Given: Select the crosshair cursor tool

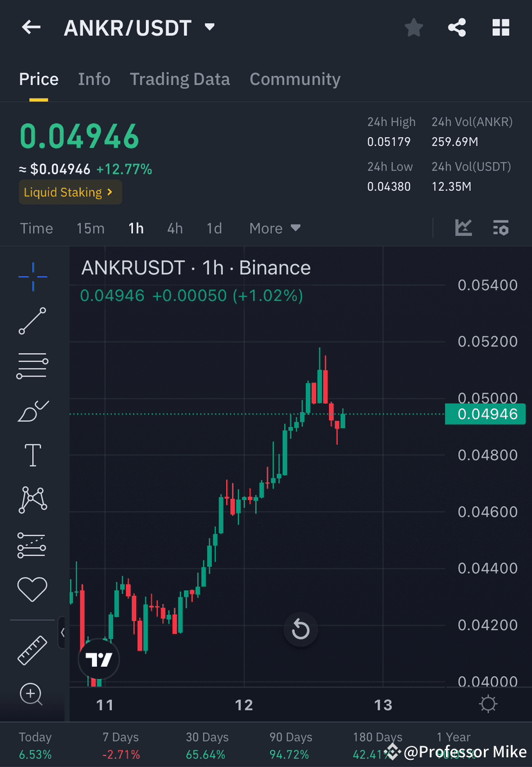Looking at the screenshot, I should click(x=31, y=276).
